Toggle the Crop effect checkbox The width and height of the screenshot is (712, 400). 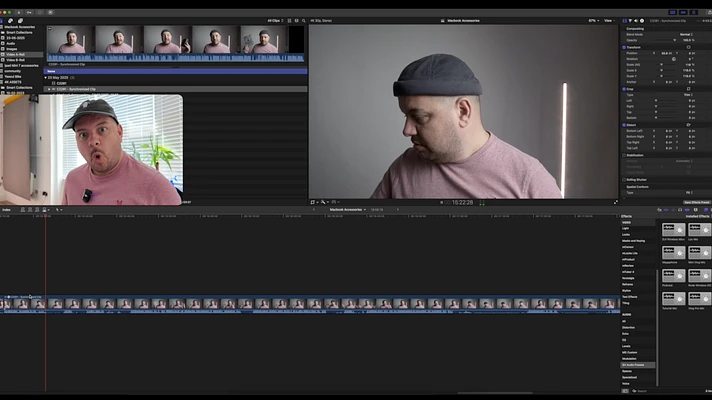click(x=624, y=89)
